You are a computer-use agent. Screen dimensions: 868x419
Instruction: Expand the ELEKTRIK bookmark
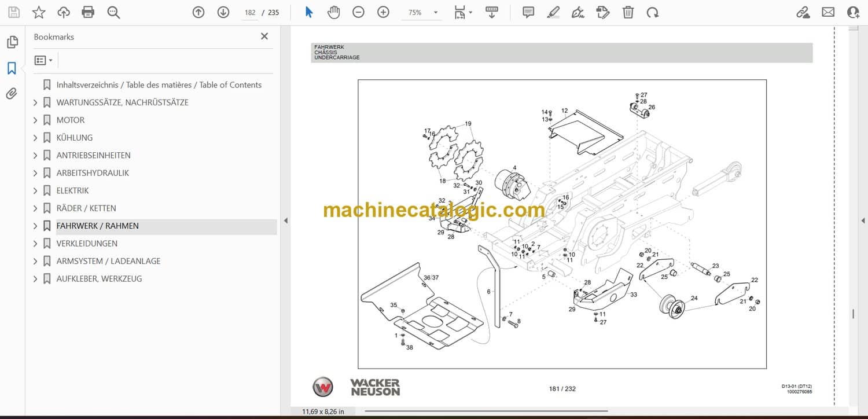[35, 191]
